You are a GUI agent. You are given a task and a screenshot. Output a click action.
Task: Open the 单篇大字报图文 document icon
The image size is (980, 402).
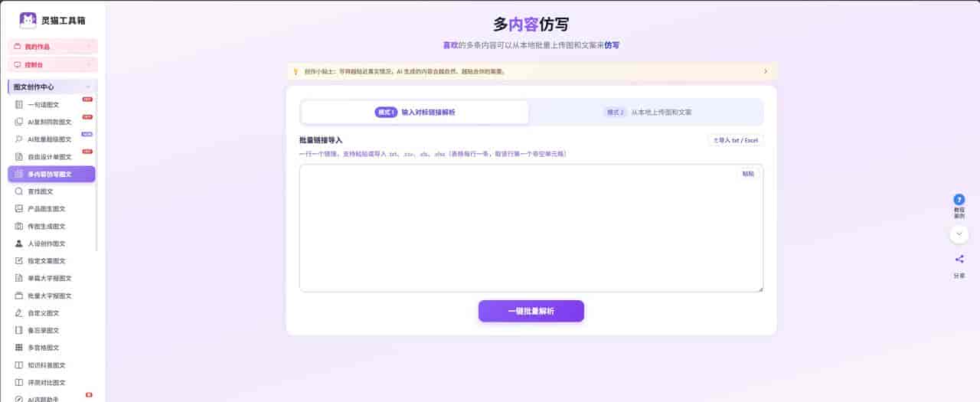19,279
